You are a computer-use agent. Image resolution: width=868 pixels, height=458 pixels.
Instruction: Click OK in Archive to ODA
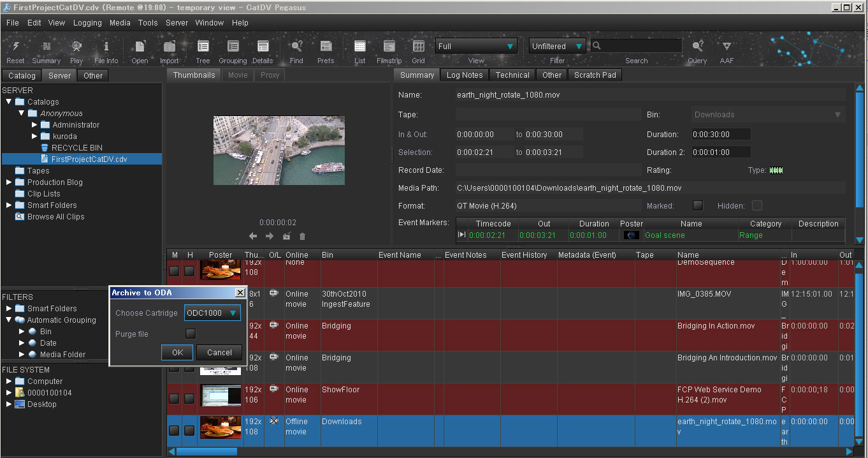pyautogui.click(x=177, y=352)
